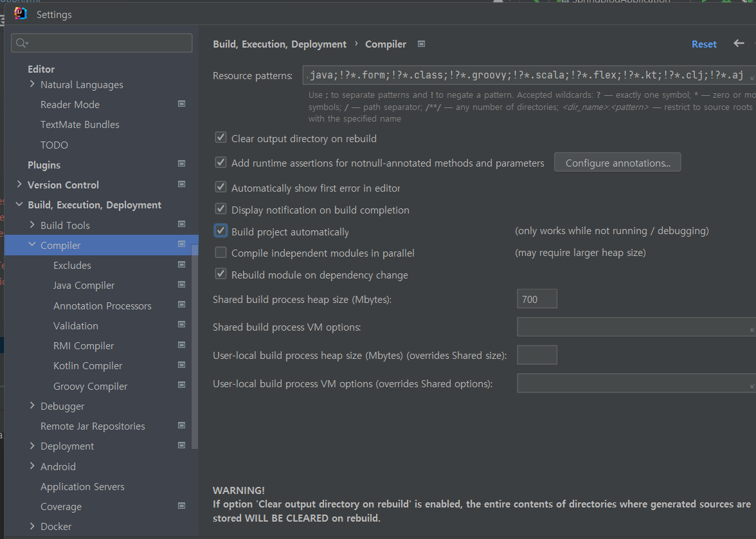756x539 pixels.
Task: Click the project-level icon beside the Compiler breadcrumb
Action: pyautogui.click(x=421, y=44)
